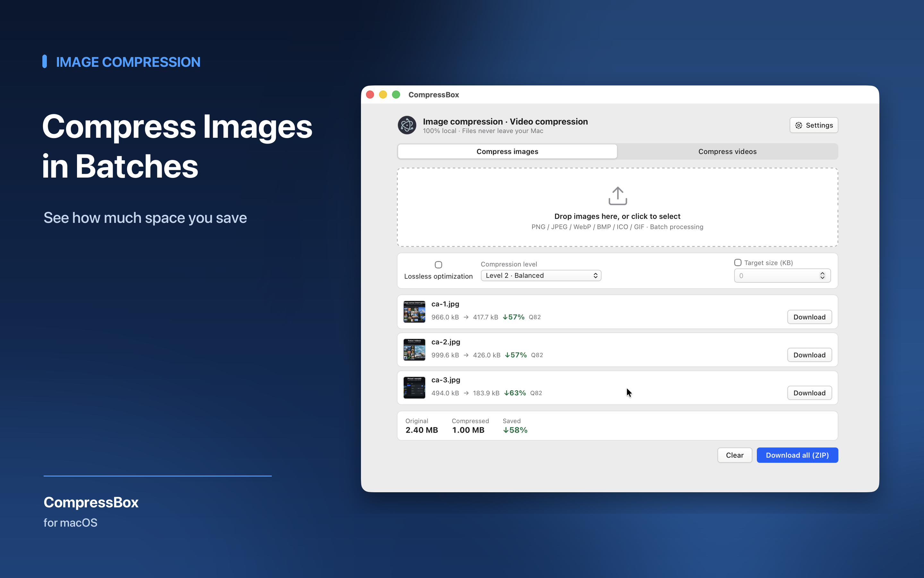Click the ca-1.jpg file name
The height and width of the screenshot is (578, 924).
445,304
